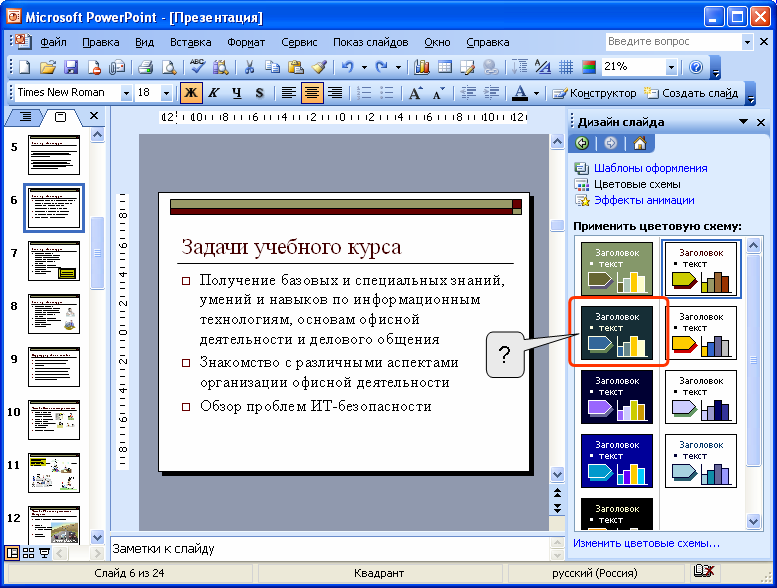This screenshot has height=588, width=777.
Task: Decrease font size with the small A icon
Action: (x=438, y=93)
